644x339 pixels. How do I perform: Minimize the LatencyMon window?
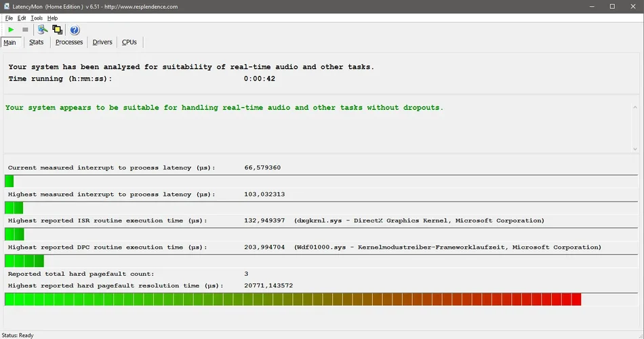pyautogui.click(x=592, y=7)
